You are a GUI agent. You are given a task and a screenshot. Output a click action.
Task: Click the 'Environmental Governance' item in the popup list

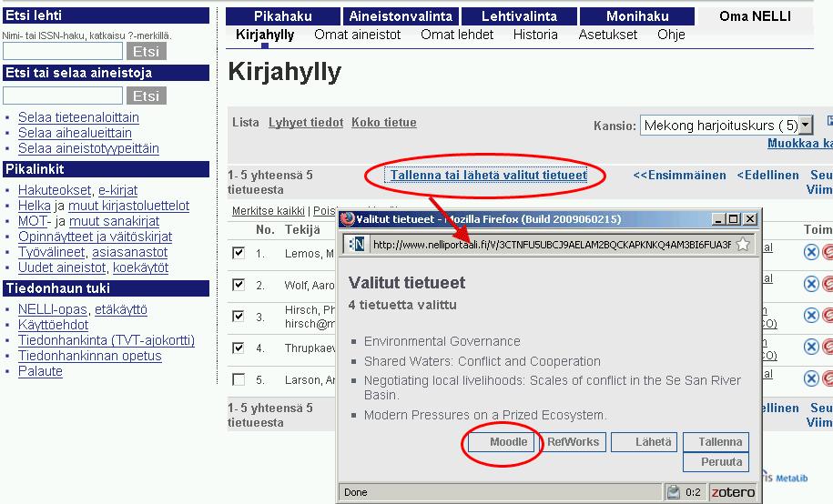pyautogui.click(x=442, y=341)
